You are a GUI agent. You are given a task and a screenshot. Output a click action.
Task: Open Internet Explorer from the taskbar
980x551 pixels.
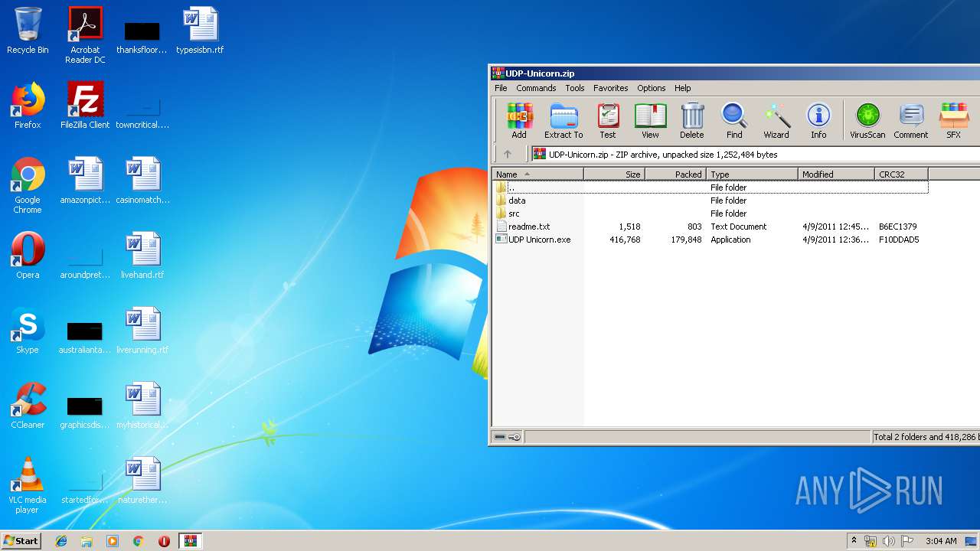[x=61, y=541]
